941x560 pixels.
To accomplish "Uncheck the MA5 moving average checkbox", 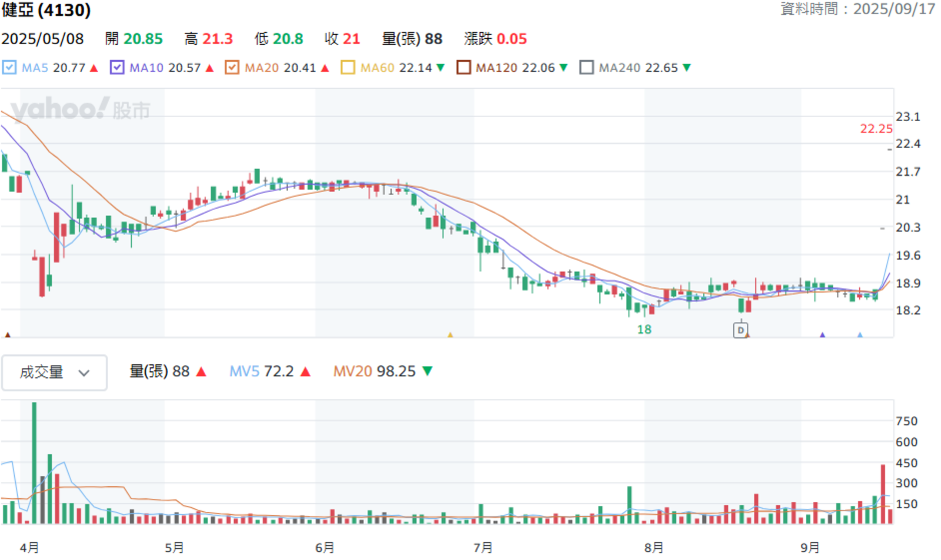I will (x=9, y=68).
